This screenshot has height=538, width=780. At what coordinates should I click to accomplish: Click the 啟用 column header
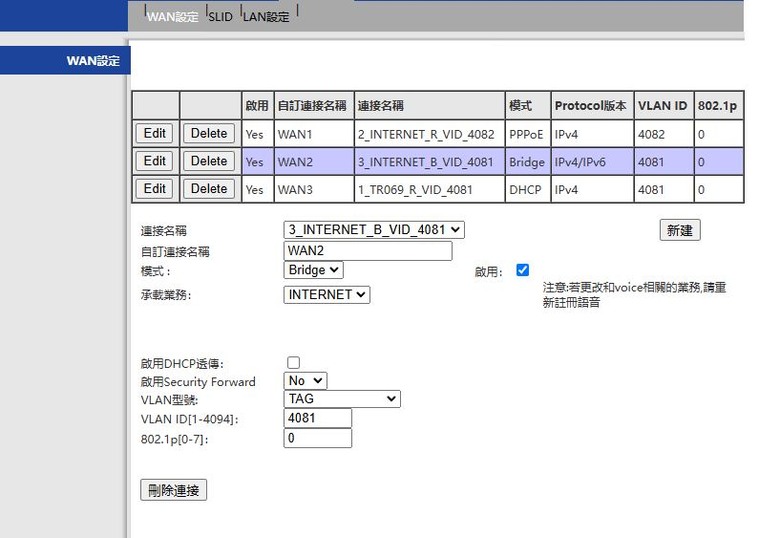[257, 105]
